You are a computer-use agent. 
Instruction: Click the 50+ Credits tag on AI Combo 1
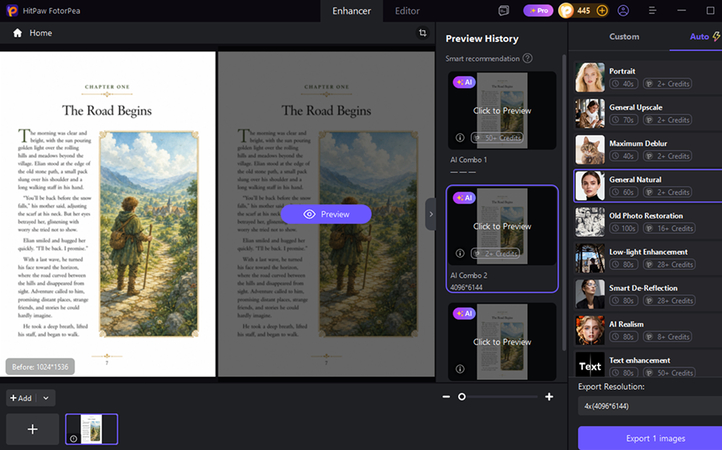(497, 138)
